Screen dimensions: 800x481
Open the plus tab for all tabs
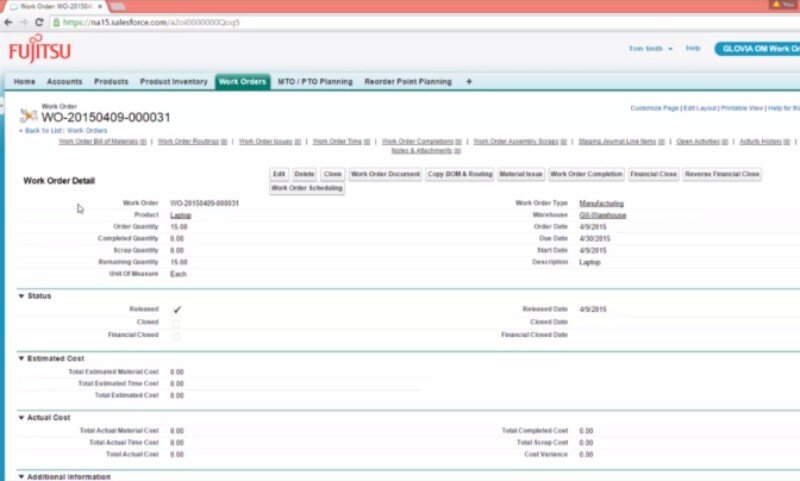tap(469, 81)
